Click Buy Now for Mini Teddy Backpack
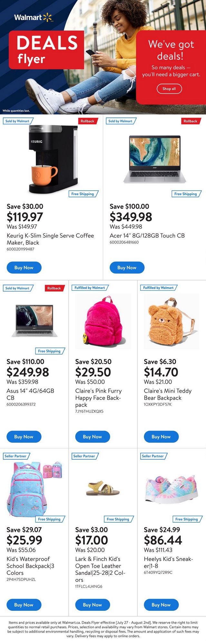206x644 pixels. (x=161, y=437)
